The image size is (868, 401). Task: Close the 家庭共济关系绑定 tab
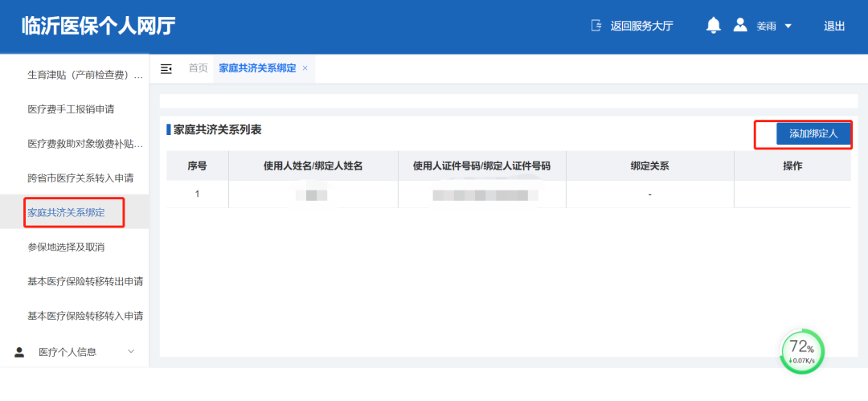305,68
